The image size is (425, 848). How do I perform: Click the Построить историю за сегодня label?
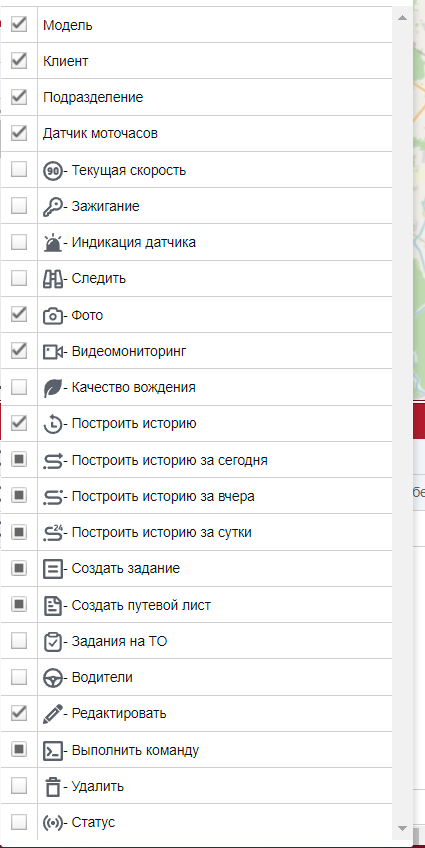[170, 460]
